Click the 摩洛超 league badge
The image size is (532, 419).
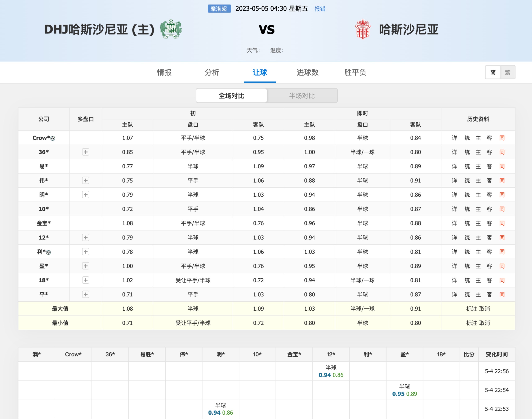(219, 9)
